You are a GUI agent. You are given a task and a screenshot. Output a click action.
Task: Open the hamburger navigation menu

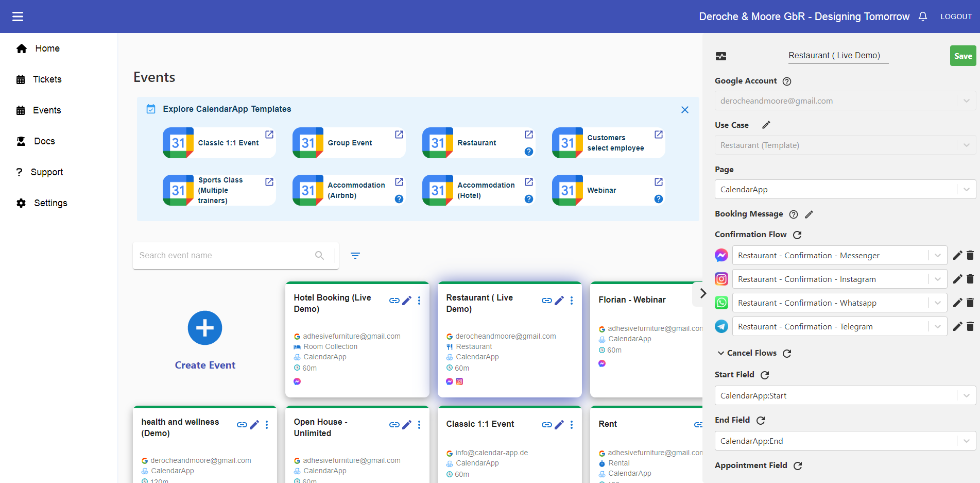(x=18, y=16)
